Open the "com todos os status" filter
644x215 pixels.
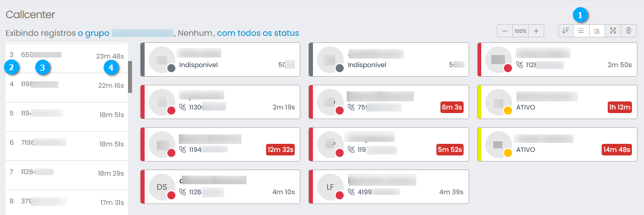click(x=258, y=33)
